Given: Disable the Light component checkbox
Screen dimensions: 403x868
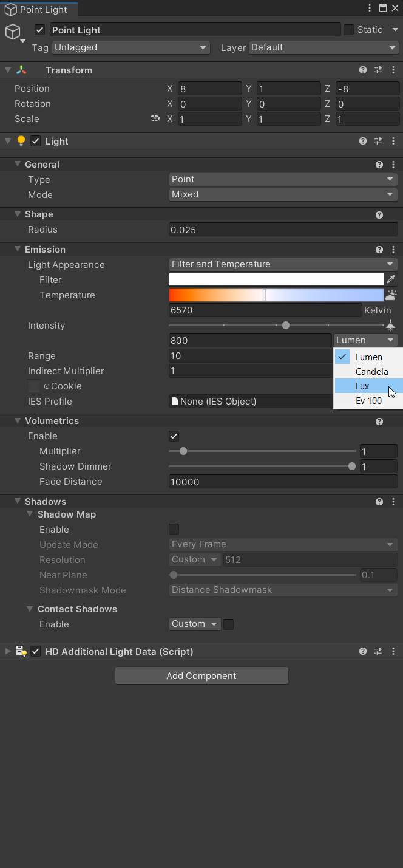Looking at the screenshot, I should [x=36, y=141].
